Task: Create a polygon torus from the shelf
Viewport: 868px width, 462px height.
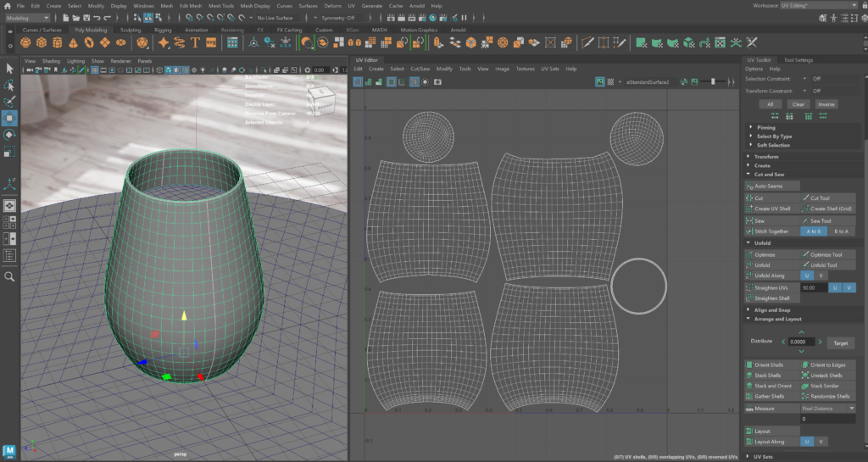Action: tap(89, 42)
